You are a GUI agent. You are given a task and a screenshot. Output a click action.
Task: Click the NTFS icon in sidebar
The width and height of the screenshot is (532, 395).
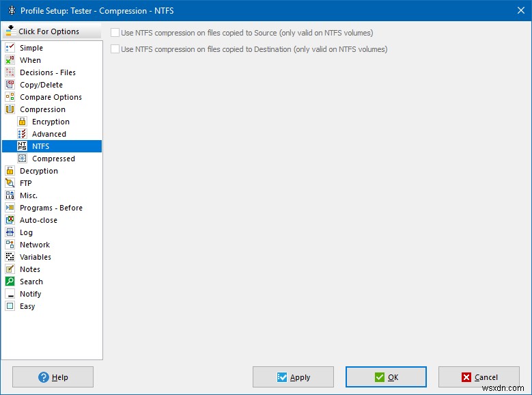[x=22, y=146]
